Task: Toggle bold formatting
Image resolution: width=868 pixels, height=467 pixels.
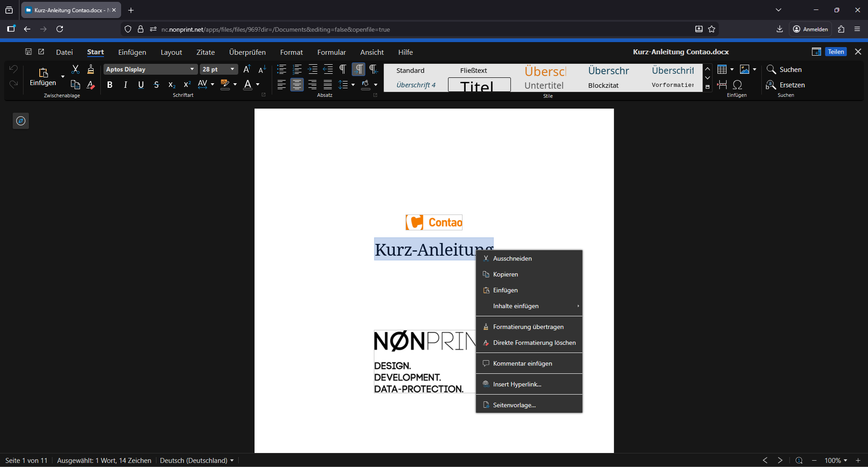Action: (x=109, y=85)
